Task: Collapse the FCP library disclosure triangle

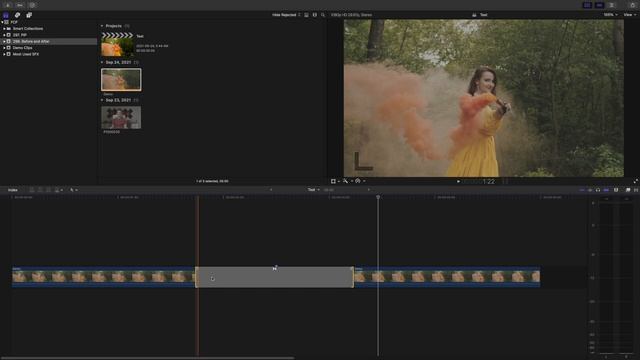Action: (2, 22)
